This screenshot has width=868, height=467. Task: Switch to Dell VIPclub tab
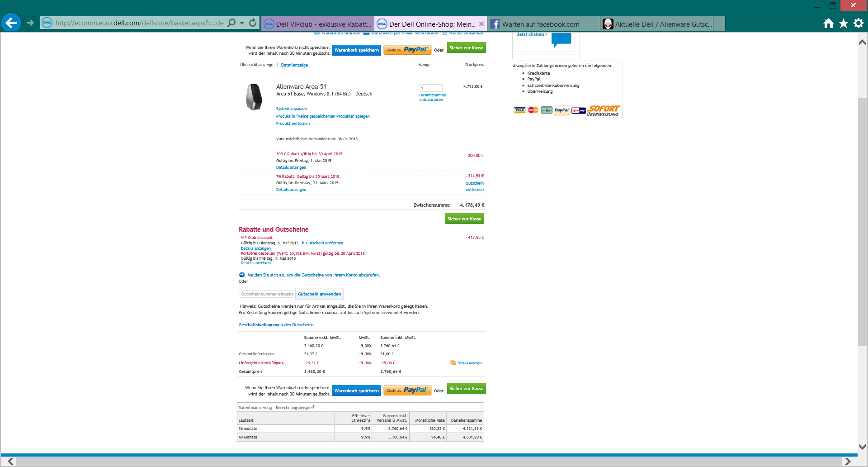(x=318, y=24)
